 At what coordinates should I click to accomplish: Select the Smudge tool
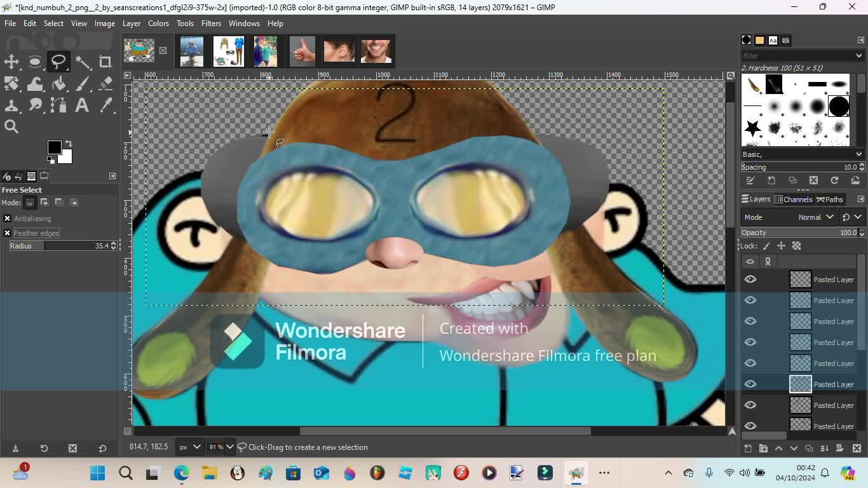(35, 105)
